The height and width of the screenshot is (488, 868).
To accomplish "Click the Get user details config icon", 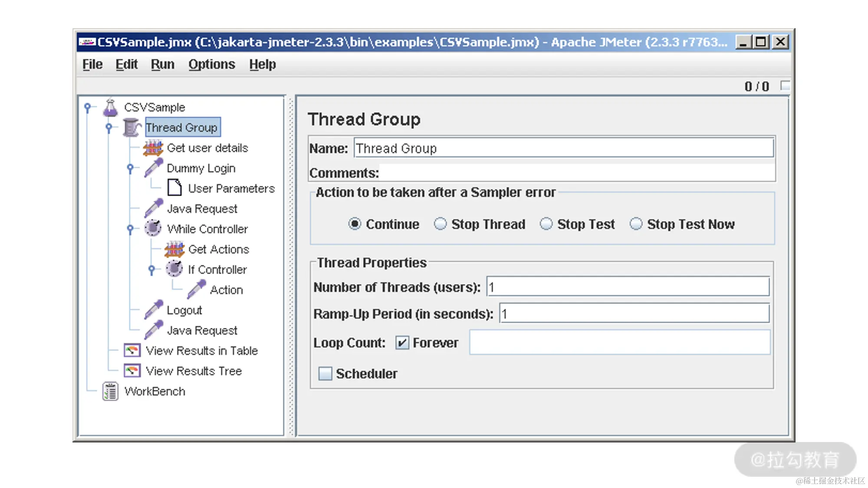I will click(x=153, y=148).
